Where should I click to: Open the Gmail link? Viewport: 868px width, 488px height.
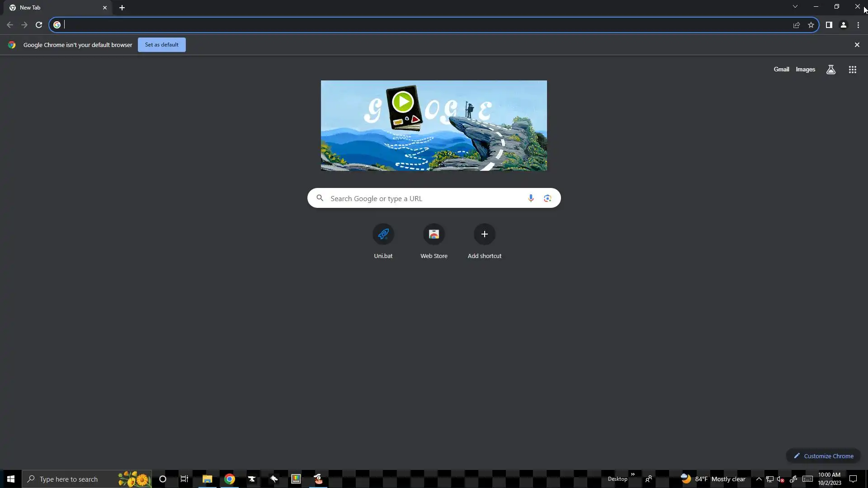coord(781,70)
